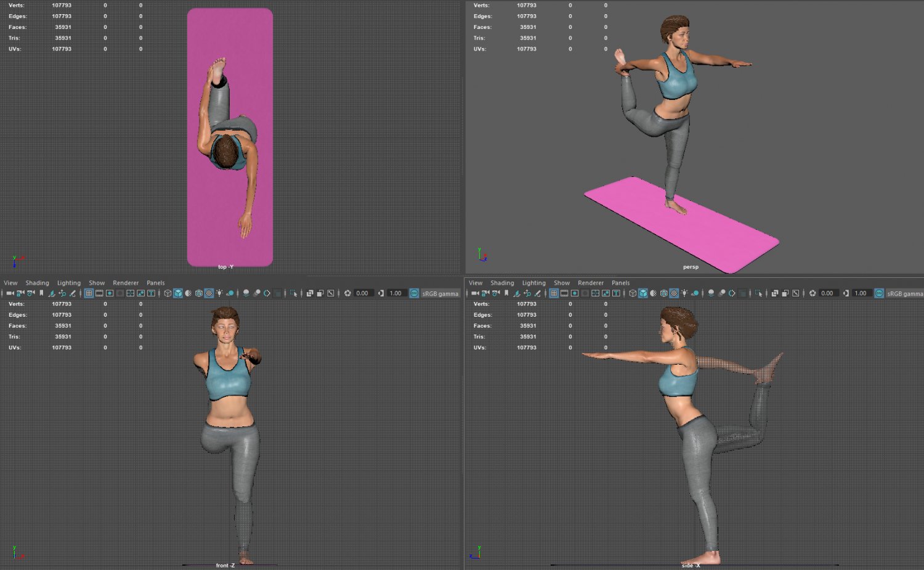Click the 'top -Y' camera label
This screenshot has width=924, height=570.
225,267
